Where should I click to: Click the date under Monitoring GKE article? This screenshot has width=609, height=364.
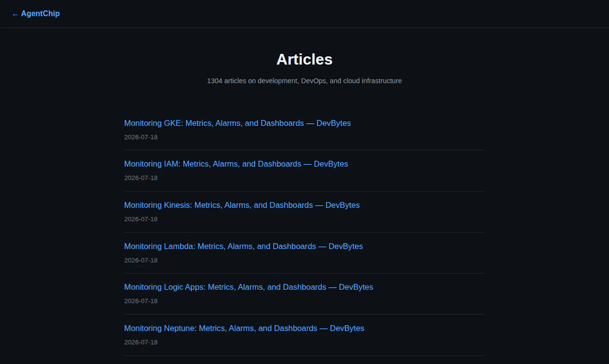click(x=141, y=137)
